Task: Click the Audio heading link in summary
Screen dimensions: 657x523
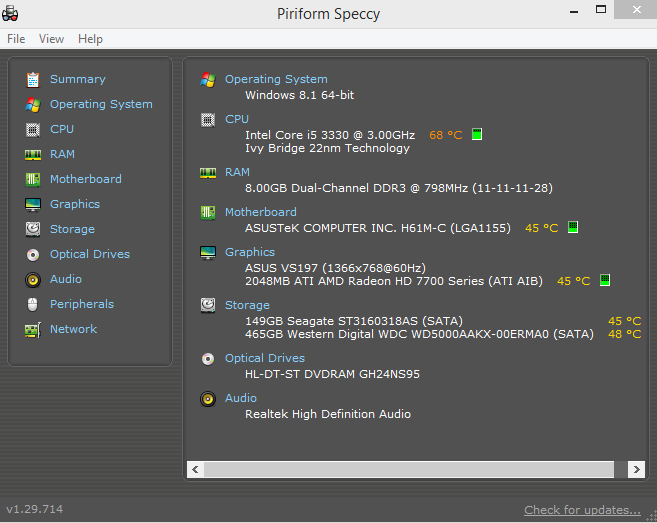Action: click(241, 398)
